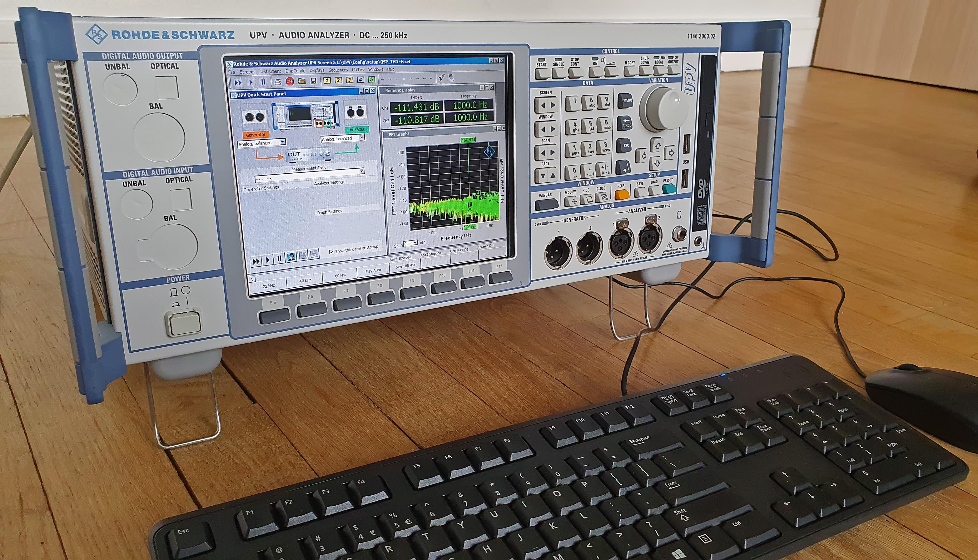Click graph picture icon beside professor icon
Screen dimensions: 978x560
tap(303, 255)
